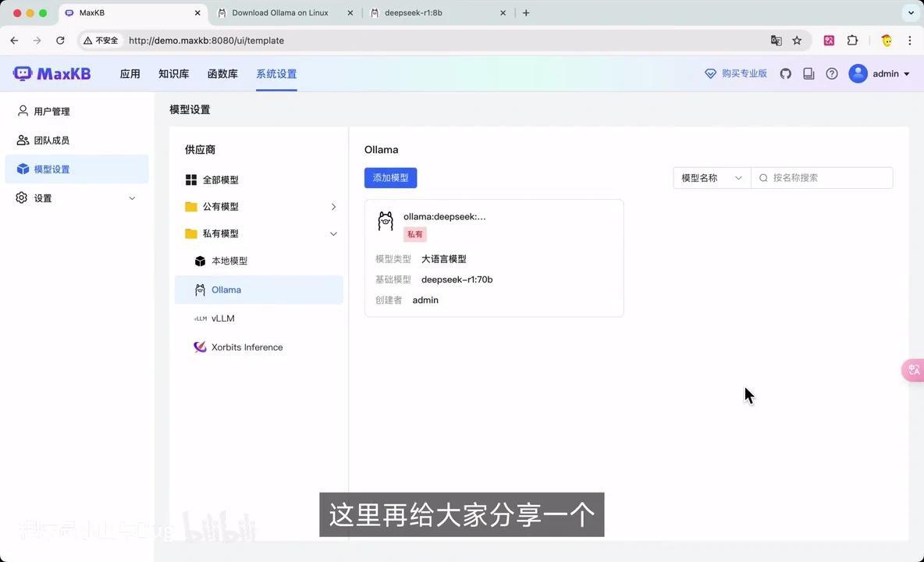The width and height of the screenshot is (924, 562).
Task: Click the llama icon on the model card
Action: (x=386, y=221)
